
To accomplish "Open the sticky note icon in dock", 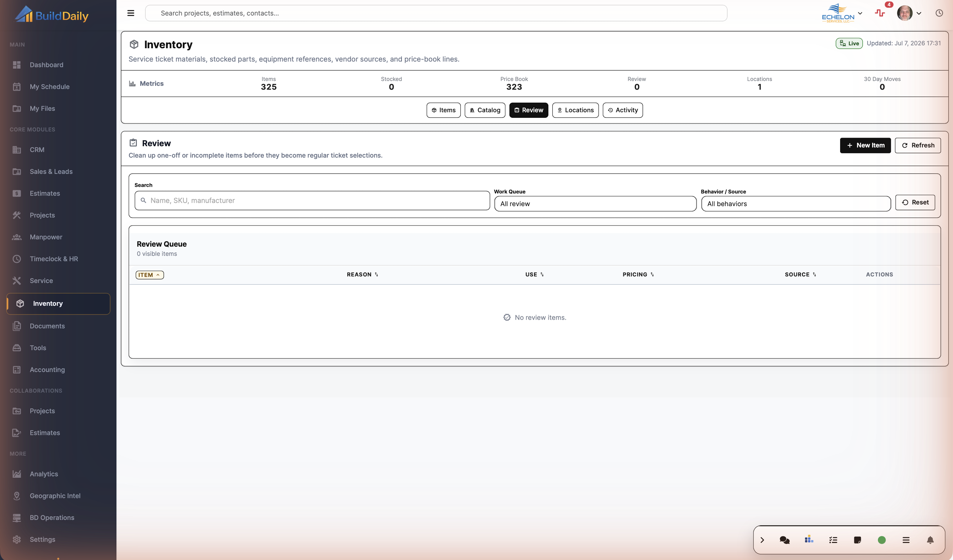I will point(858,541).
